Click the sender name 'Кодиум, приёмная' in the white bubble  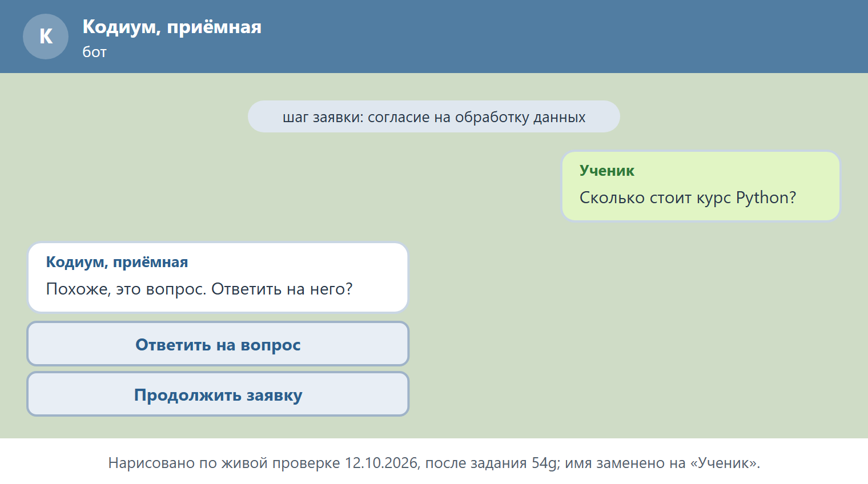pyautogui.click(x=117, y=261)
